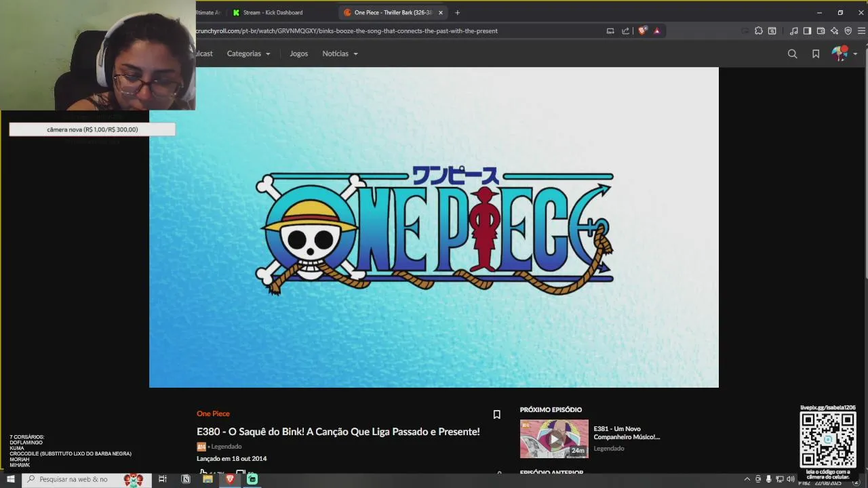
Task: Open the Brave Wallet icon
Action: point(821,30)
